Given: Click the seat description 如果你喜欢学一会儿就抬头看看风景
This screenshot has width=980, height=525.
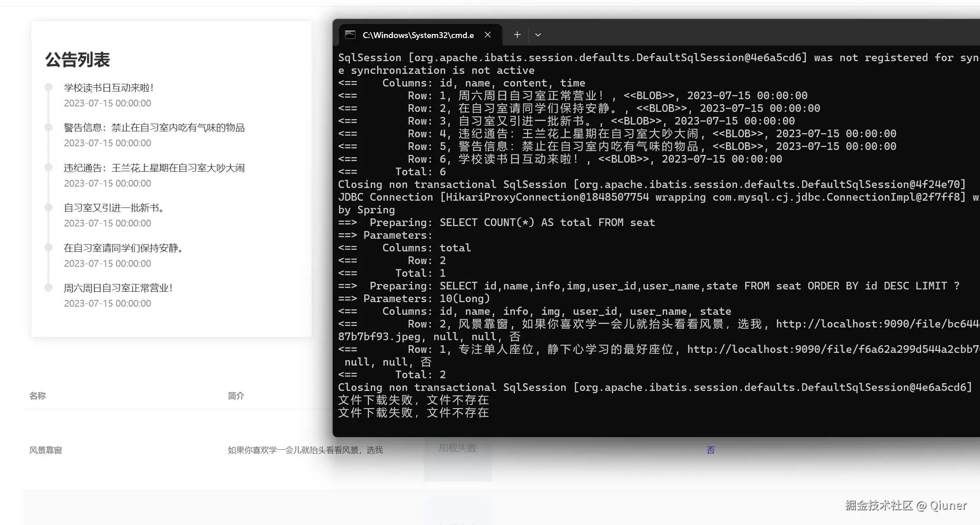Looking at the screenshot, I should click(305, 450).
